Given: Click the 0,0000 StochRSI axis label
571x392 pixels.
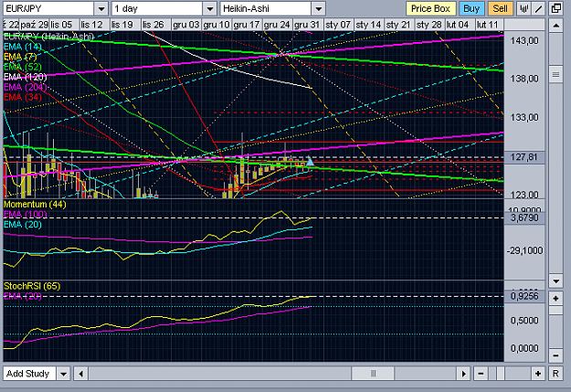Looking at the screenshot, I should (524, 349).
